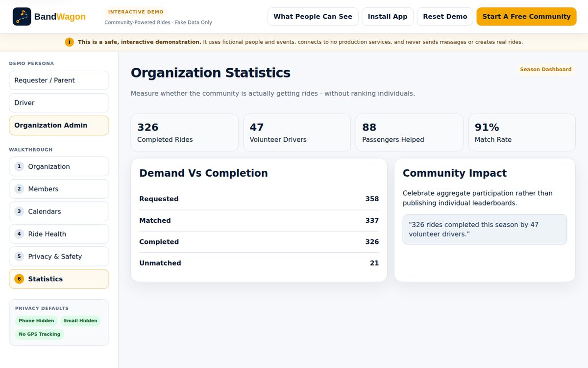Click the Completed row showing 326

click(259, 242)
